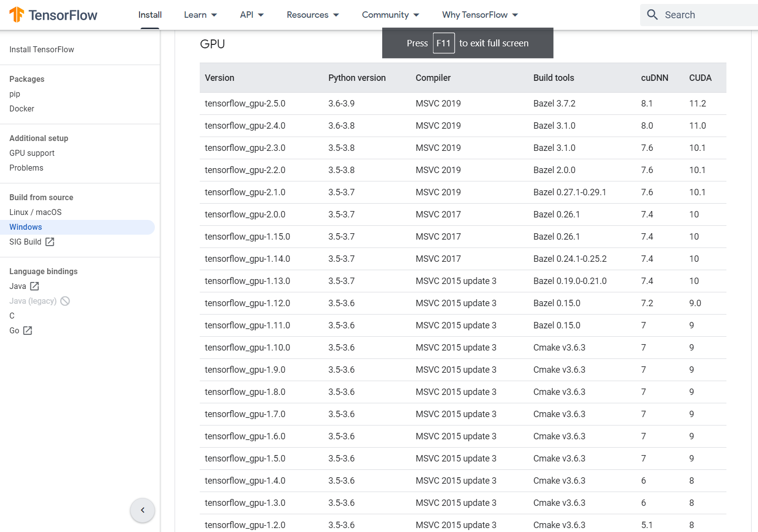Click the Java external link icon

click(x=35, y=286)
